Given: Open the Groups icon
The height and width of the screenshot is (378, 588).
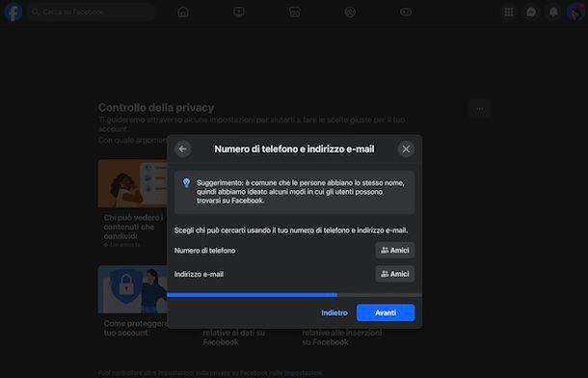Looking at the screenshot, I should click(350, 12).
